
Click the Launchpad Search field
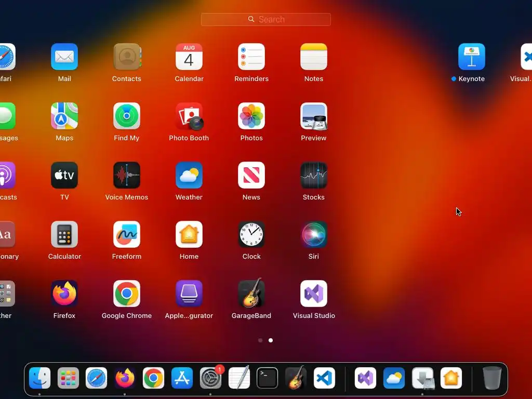(266, 19)
